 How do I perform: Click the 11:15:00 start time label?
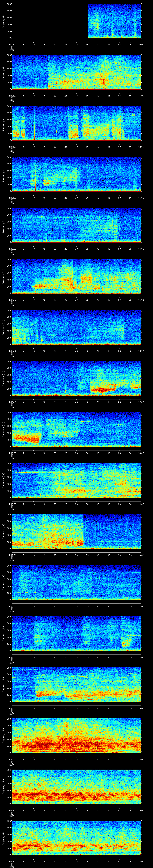pos(12,351)
